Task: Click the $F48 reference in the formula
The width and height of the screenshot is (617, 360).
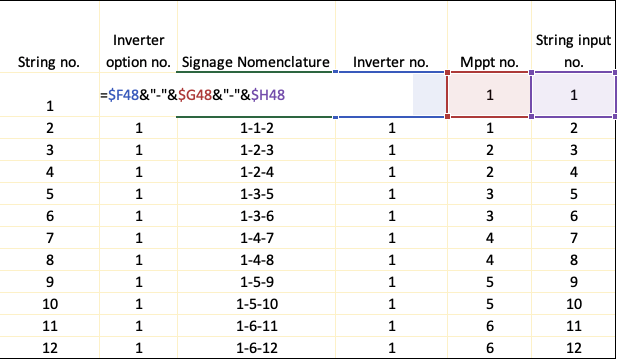Action: (123, 95)
